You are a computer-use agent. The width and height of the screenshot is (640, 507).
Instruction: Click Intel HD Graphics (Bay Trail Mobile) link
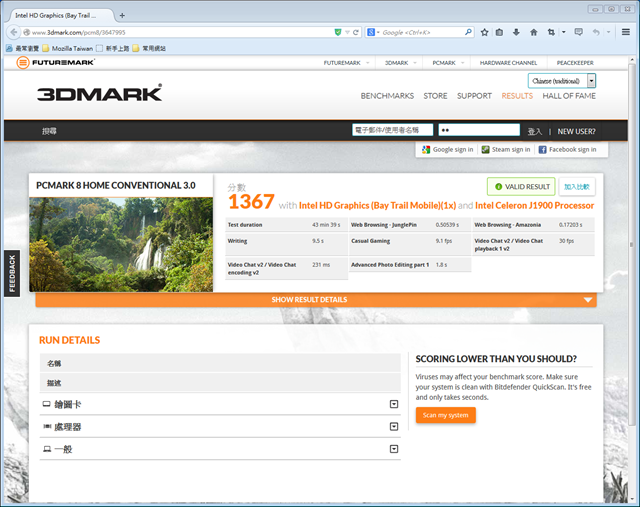(377, 205)
